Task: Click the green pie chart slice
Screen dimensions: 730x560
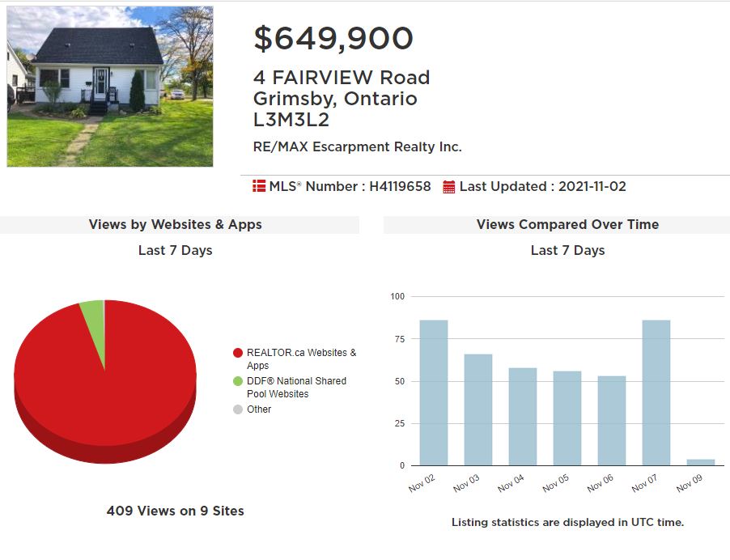Action: pyautogui.click(x=95, y=321)
